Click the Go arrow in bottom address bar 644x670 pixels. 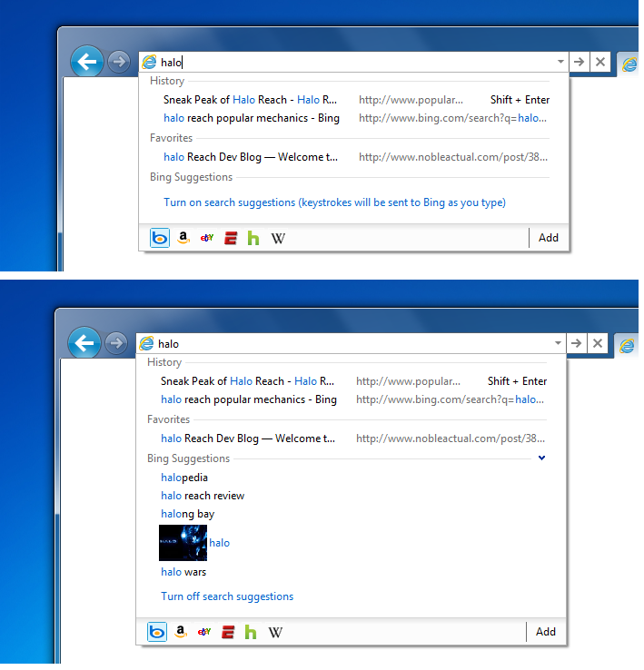click(577, 343)
